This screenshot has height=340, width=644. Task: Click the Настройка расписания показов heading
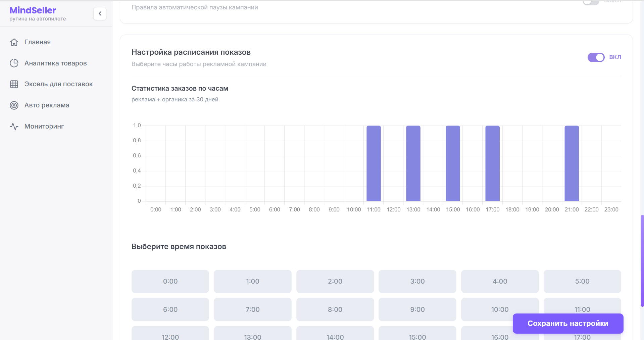191,52
